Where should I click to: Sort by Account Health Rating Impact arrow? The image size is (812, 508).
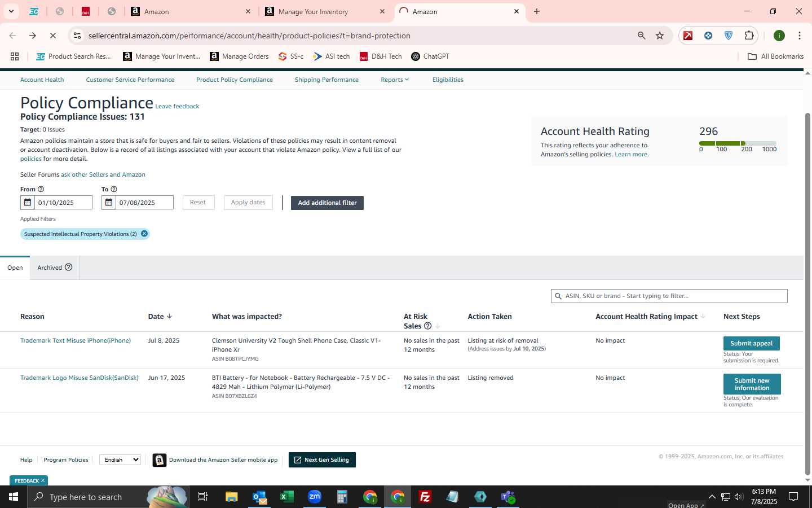tap(703, 317)
